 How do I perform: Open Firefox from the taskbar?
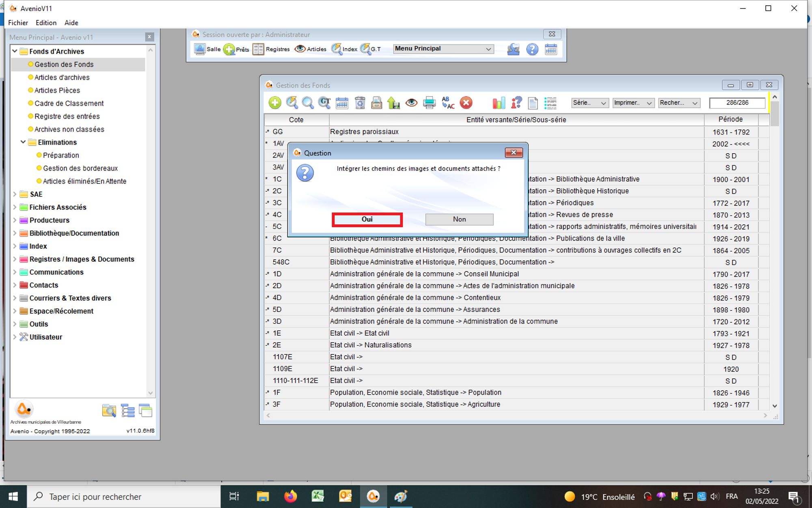290,496
